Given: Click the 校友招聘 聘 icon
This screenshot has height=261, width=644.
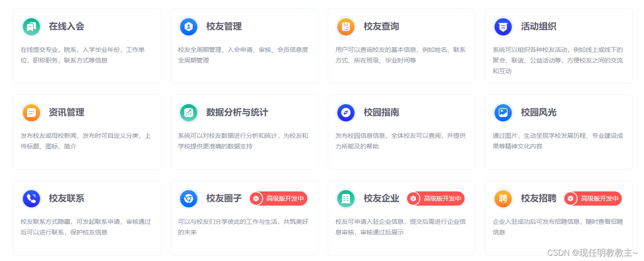Looking at the screenshot, I should pos(503,199).
